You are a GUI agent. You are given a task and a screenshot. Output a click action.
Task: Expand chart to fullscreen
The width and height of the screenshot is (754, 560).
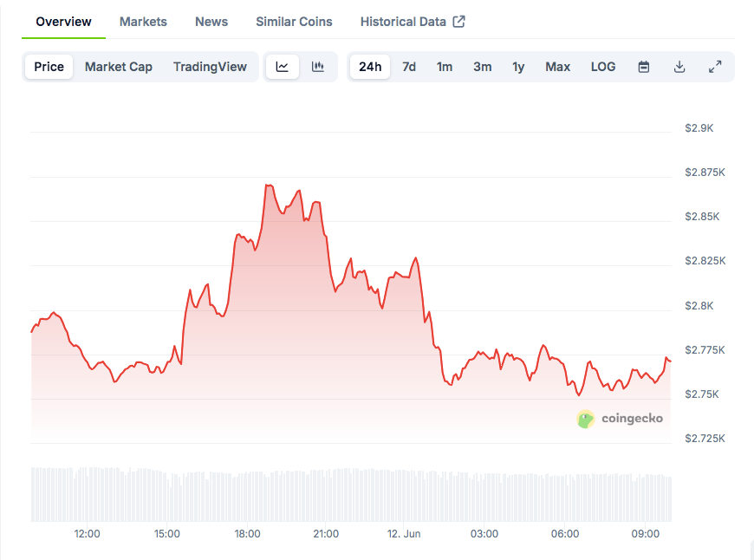(715, 67)
